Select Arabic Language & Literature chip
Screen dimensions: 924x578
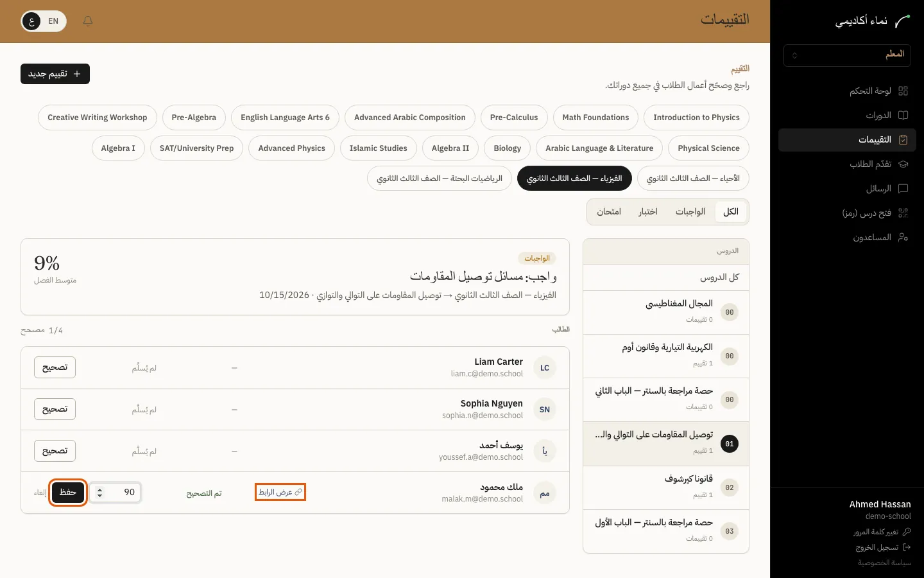pyautogui.click(x=599, y=148)
